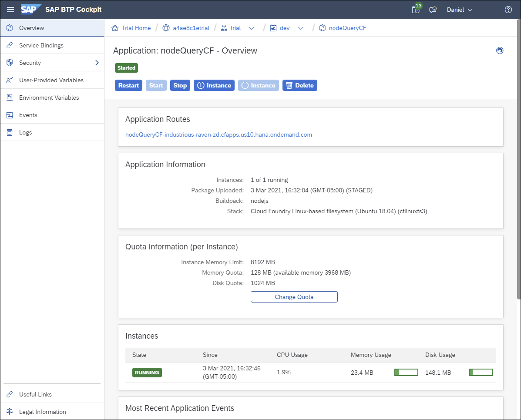Open trial subaccount breadcrumb link
The image size is (521, 420).
[235, 28]
